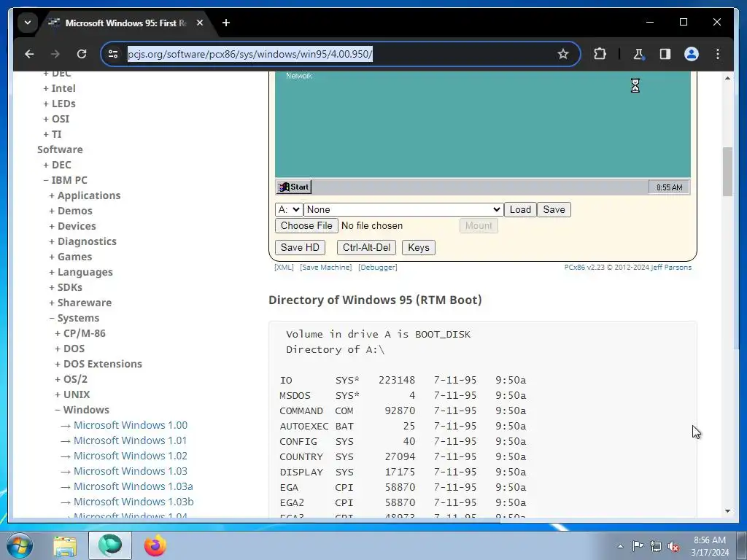Open the [XML] link

coord(284,268)
